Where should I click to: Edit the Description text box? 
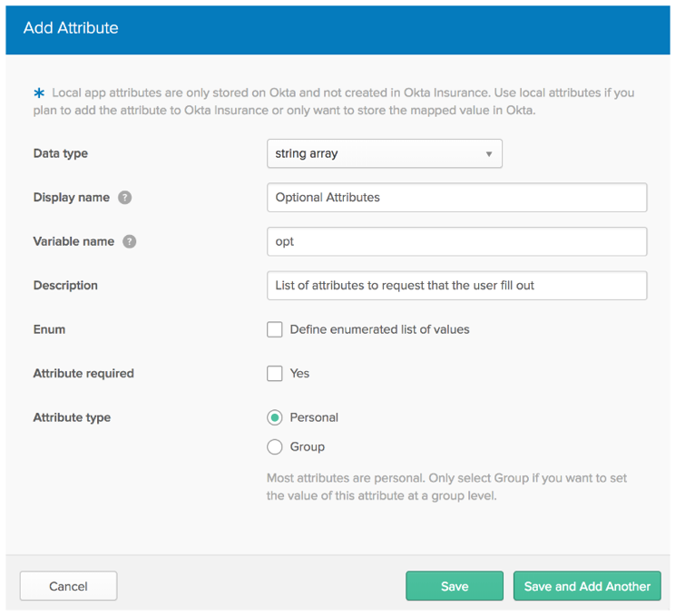[x=456, y=285]
